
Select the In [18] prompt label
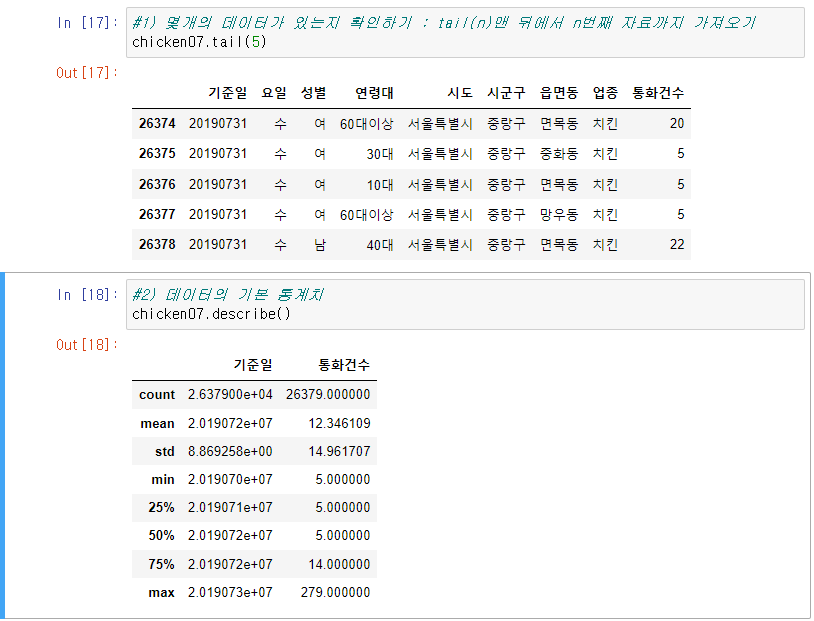pos(87,295)
